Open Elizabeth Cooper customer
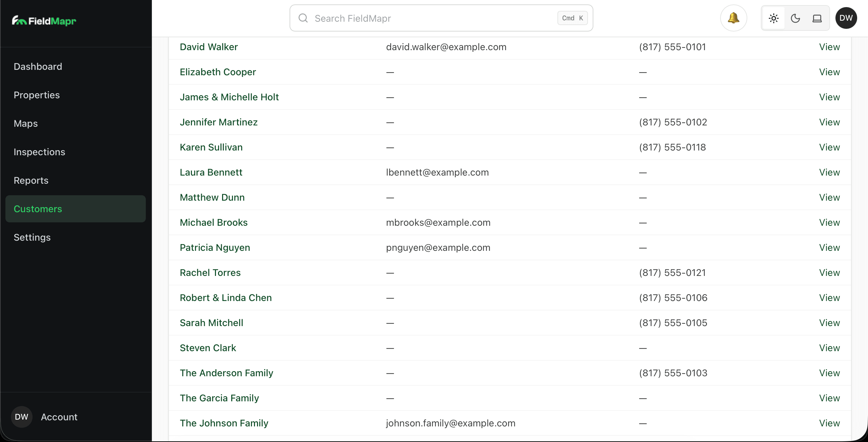Screen dimensions: 868x442 coord(218,72)
